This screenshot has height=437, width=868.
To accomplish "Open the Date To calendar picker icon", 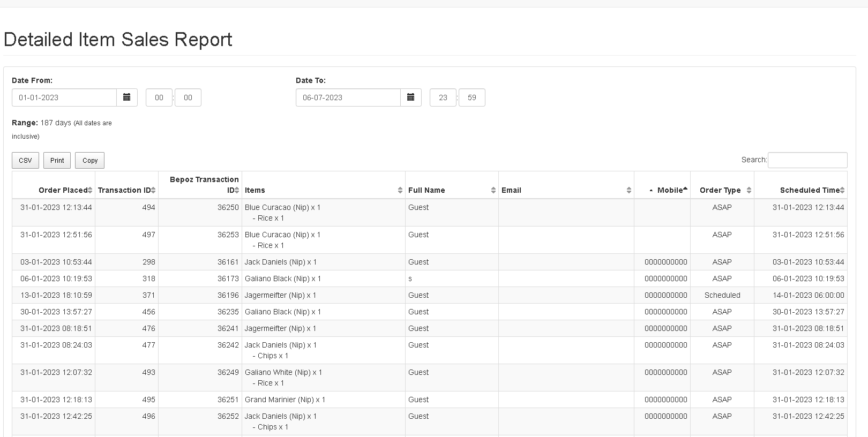I will pos(411,97).
